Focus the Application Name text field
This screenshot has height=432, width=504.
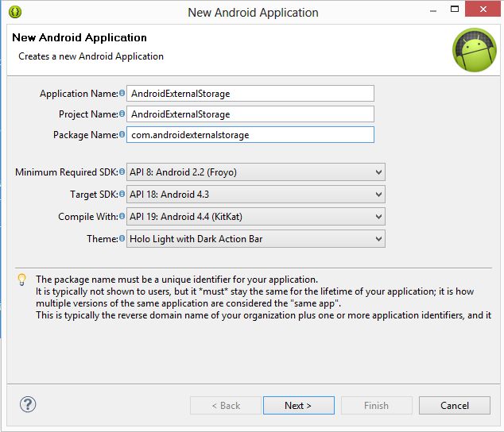[x=250, y=94]
